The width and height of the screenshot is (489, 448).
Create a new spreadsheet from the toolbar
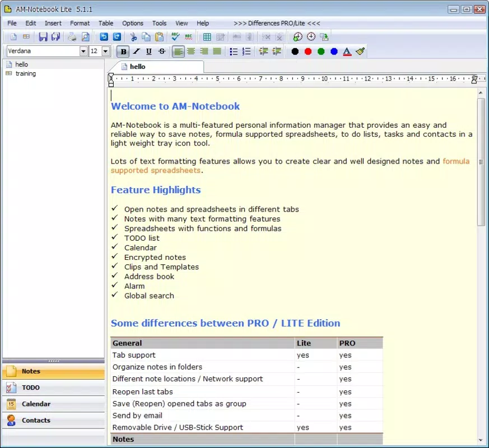point(26,37)
